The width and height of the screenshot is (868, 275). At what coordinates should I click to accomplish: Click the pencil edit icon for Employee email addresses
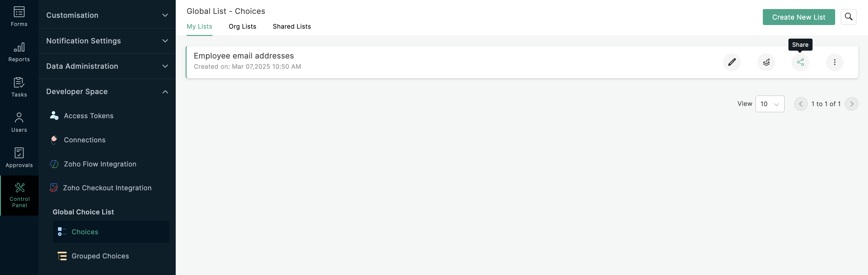click(x=731, y=62)
